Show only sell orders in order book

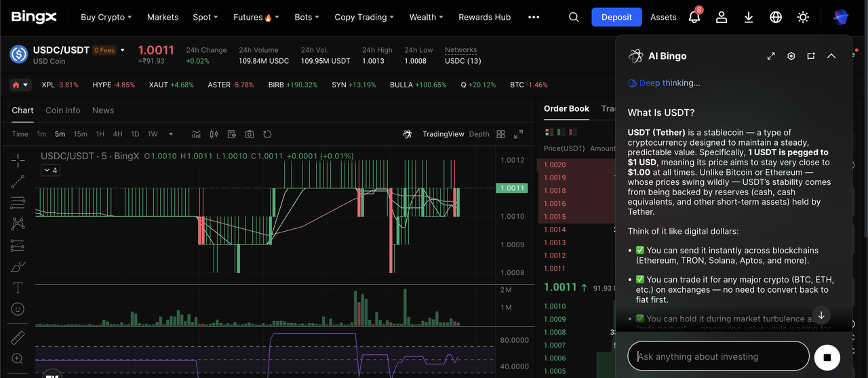[x=574, y=132]
